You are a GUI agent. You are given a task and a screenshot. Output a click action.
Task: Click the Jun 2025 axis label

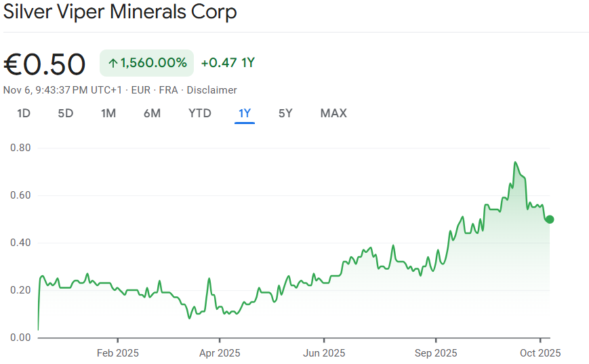[x=324, y=353]
